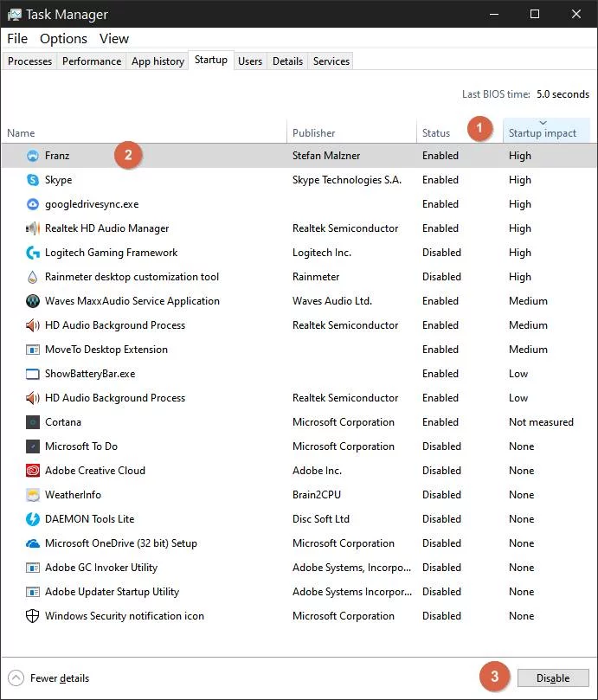Click the Disc Soft Ltd publisher cell

pyautogui.click(x=321, y=519)
